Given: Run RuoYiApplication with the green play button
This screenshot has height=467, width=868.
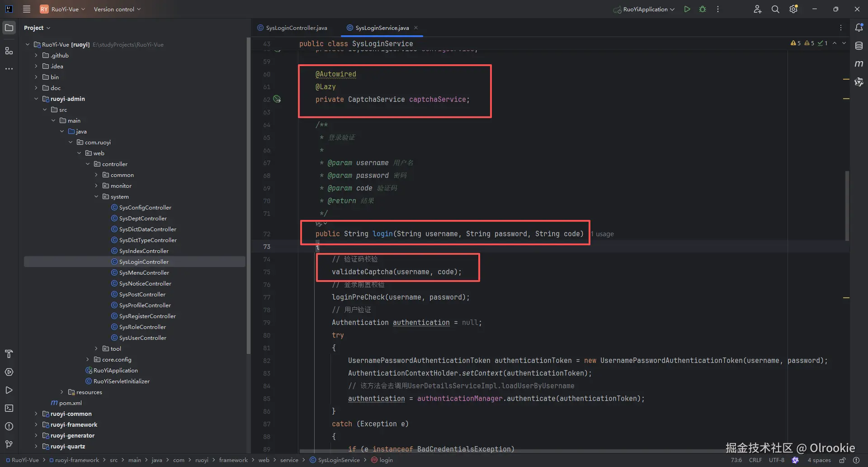Looking at the screenshot, I should coord(687,9).
